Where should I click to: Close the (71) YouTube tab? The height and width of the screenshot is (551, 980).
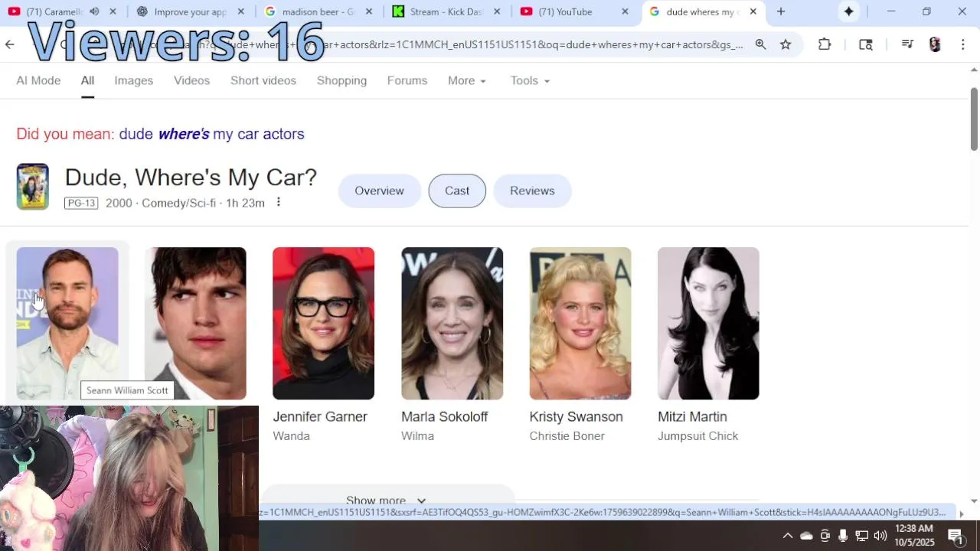[625, 11]
